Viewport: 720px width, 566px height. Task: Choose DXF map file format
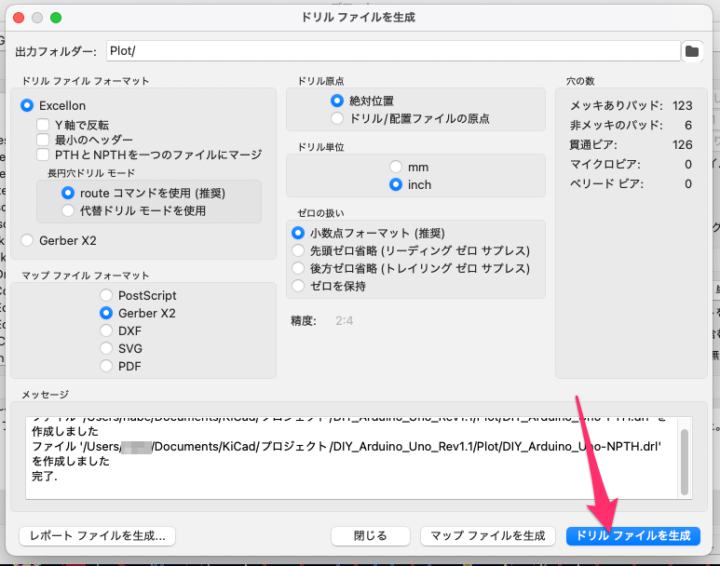(106, 330)
